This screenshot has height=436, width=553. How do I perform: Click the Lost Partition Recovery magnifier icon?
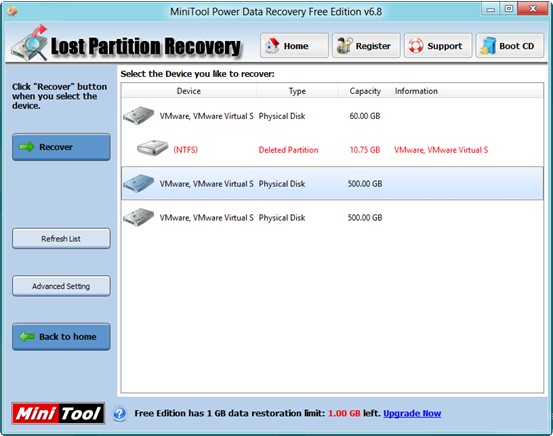click(30, 43)
